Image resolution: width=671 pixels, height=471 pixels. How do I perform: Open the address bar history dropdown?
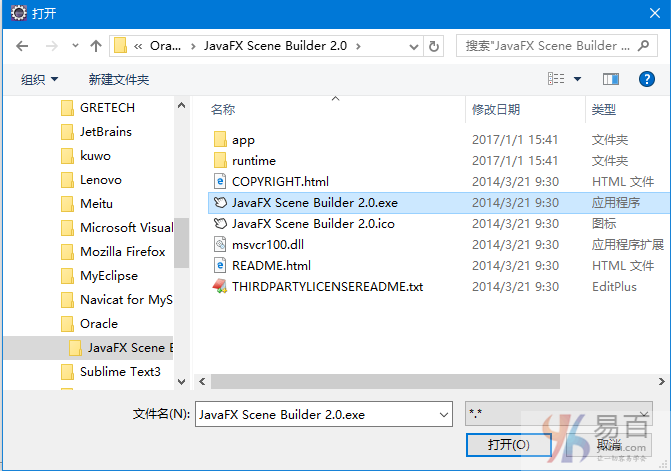pyautogui.click(x=413, y=46)
